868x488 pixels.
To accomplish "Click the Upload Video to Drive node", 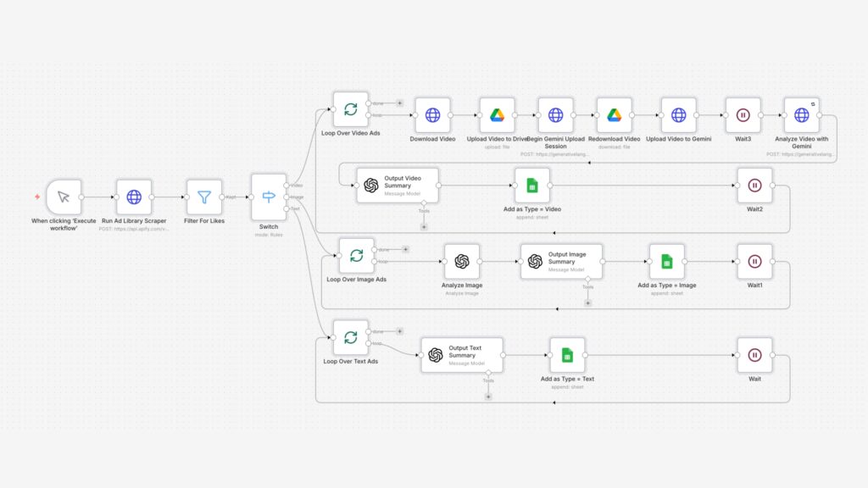I will pos(498,114).
